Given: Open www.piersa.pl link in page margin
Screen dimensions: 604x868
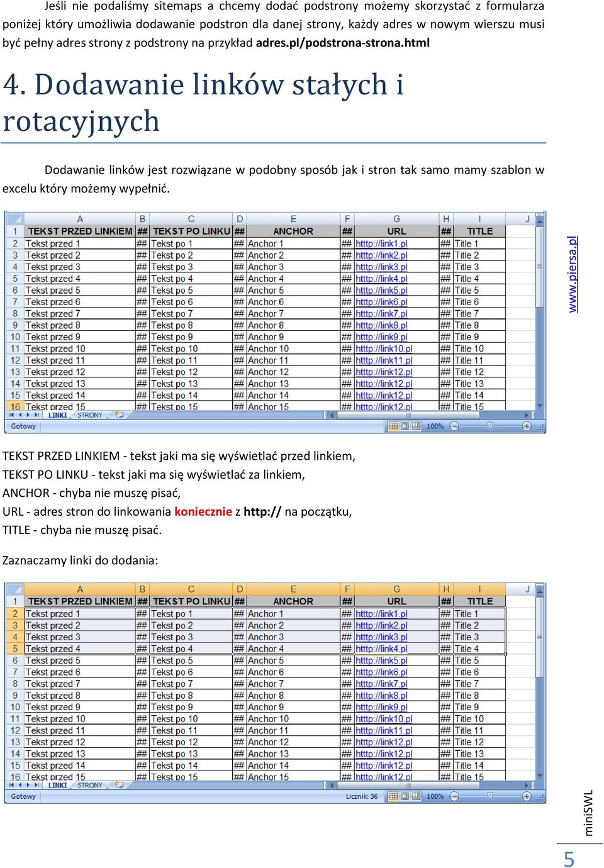Looking at the screenshot, I should [572, 274].
